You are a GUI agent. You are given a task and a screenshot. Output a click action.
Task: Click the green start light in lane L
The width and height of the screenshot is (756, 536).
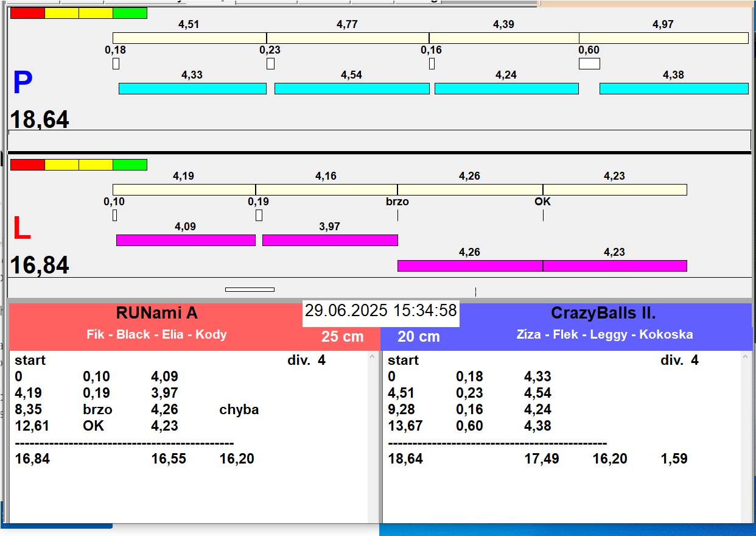pyautogui.click(x=130, y=164)
